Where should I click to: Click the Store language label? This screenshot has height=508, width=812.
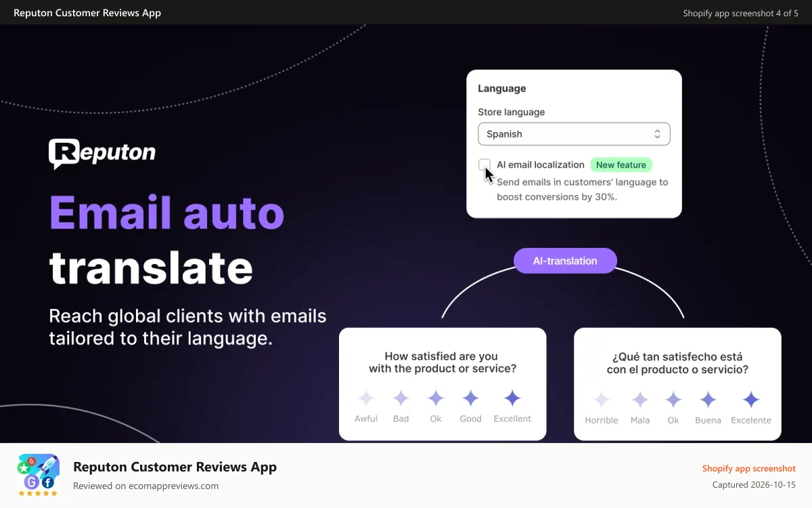click(512, 112)
